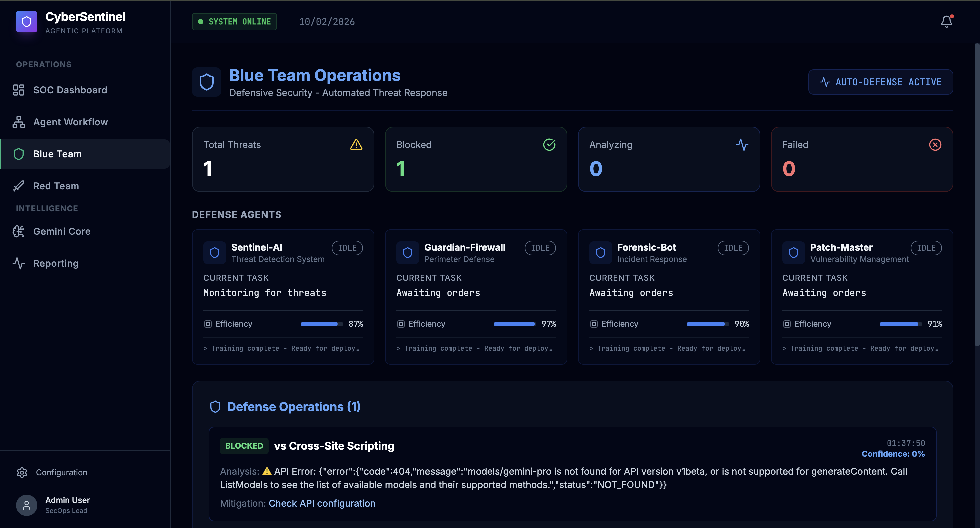Image resolution: width=980 pixels, height=528 pixels.
Task: Click the Forensic-Bot efficiency progress bar
Action: (x=707, y=324)
